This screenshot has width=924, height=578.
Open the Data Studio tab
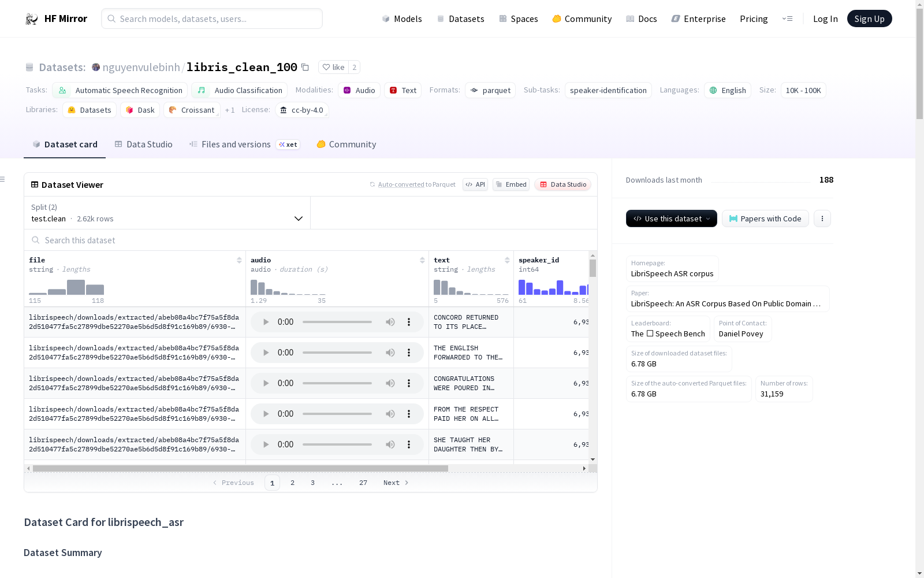click(144, 144)
